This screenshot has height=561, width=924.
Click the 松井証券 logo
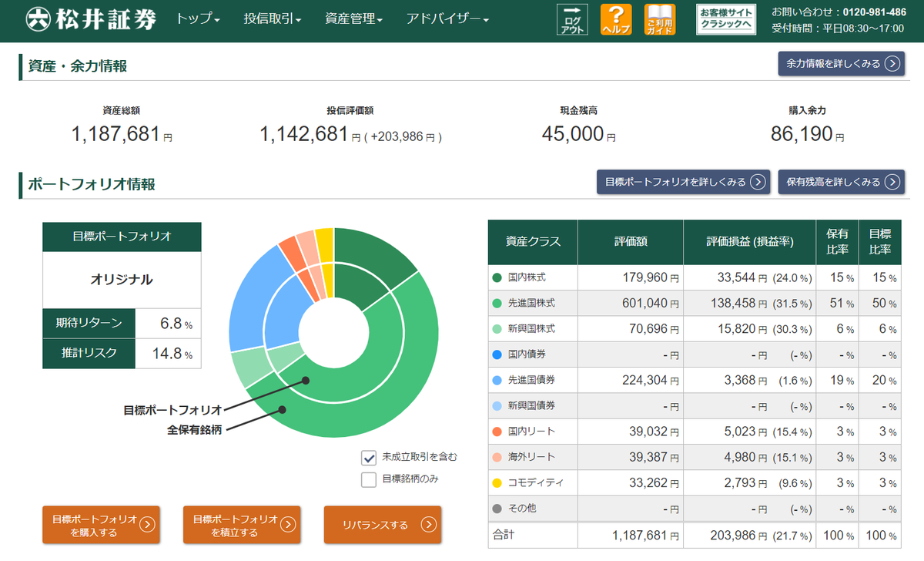point(91,19)
